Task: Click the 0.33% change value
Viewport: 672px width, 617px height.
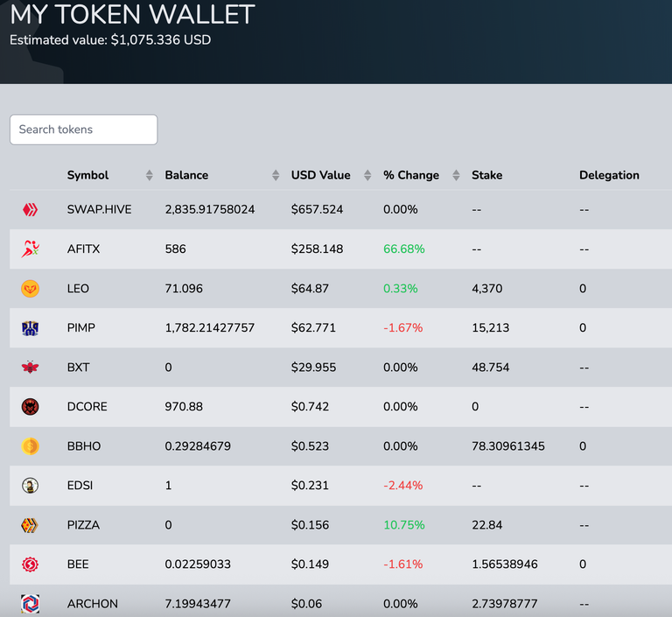Action: (x=400, y=289)
